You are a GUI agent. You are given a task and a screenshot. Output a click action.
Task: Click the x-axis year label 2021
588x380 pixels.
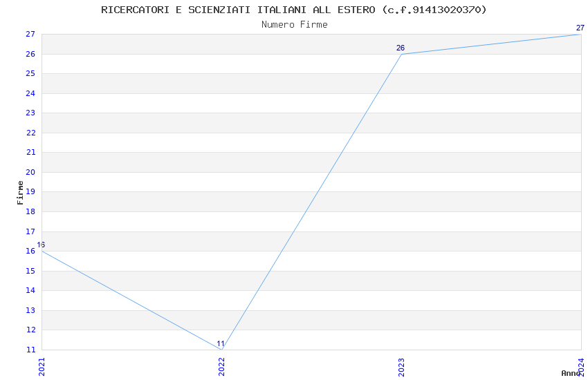coord(42,367)
